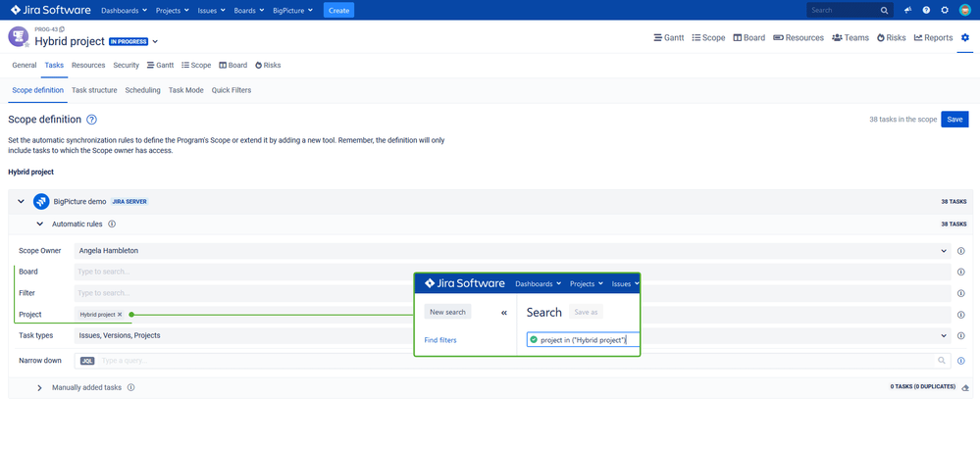Open the Gantt module in header

click(669, 37)
